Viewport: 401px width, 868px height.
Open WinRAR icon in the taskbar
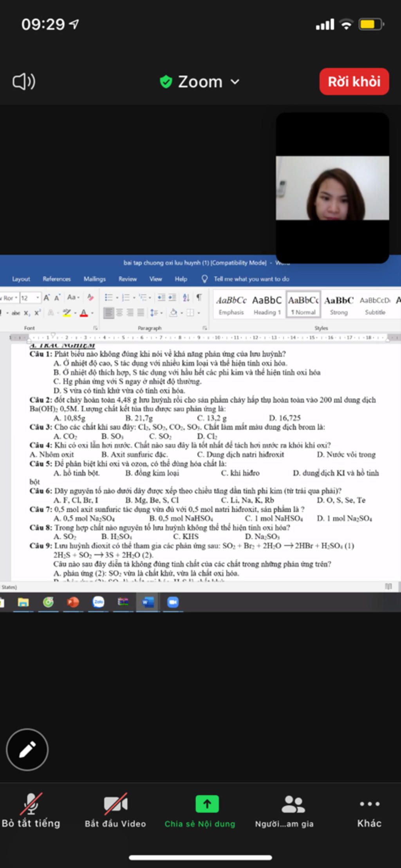pos(123,602)
